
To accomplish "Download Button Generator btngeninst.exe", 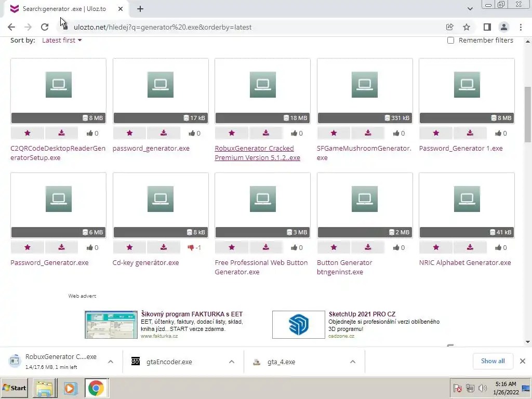I will [x=368, y=247].
